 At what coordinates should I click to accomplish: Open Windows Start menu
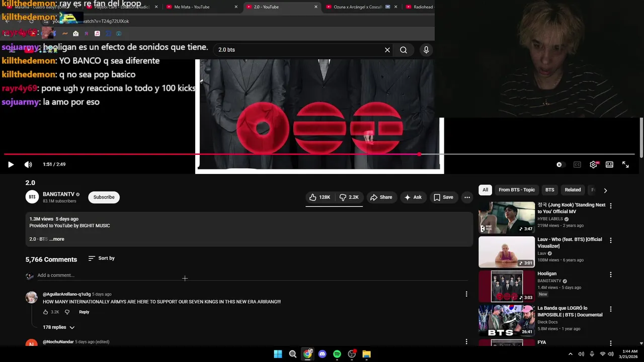tap(278, 354)
